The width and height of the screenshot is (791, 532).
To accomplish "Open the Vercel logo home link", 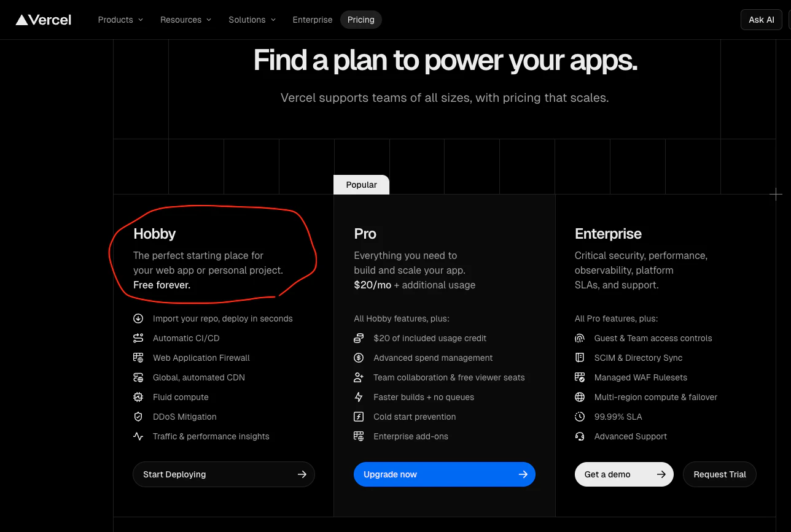I will 44,20.
